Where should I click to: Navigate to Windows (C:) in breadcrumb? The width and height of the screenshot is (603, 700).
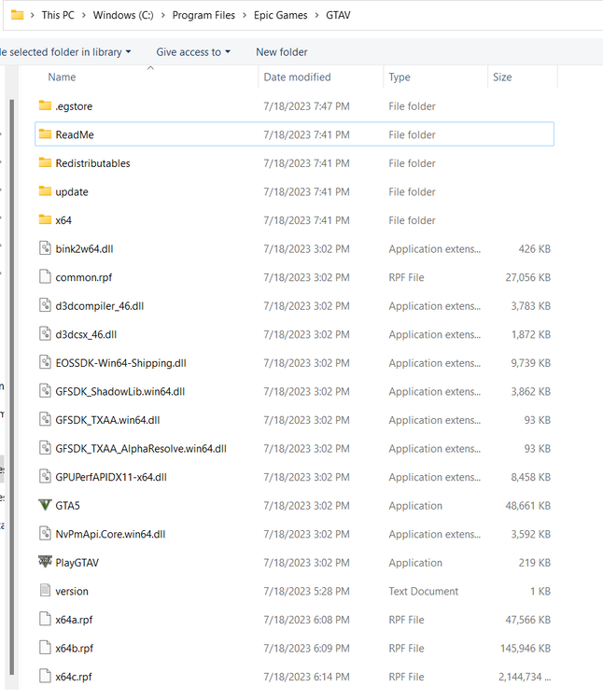click(x=123, y=15)
